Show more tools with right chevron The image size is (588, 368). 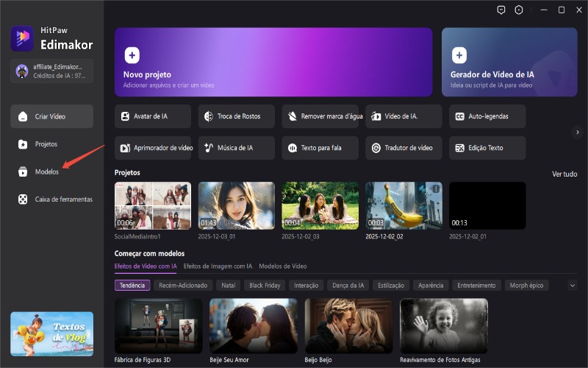578,132
